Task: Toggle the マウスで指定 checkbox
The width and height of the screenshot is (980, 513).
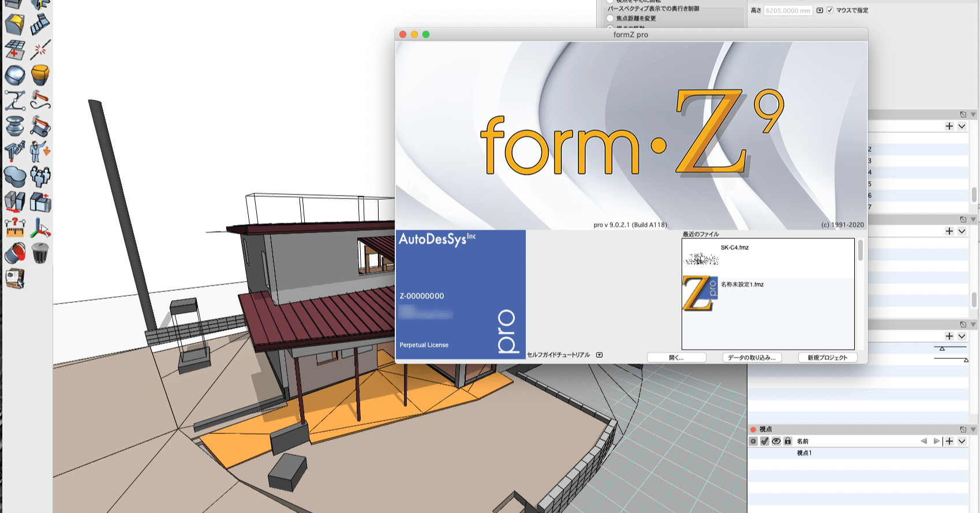Action: point(830,10)
